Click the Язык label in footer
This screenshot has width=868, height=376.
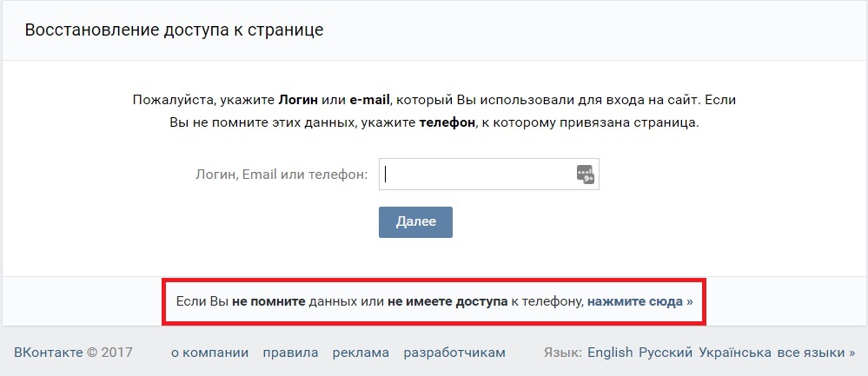click(x=562, y=353)
